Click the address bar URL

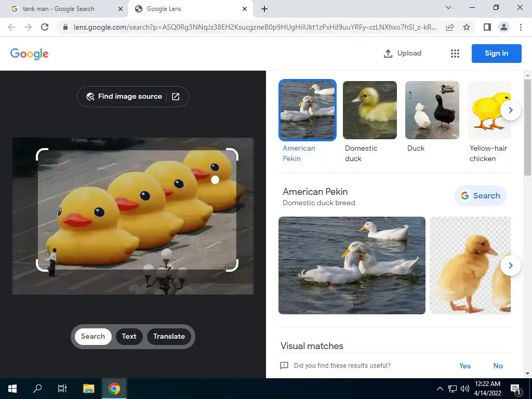coord(255,27)
